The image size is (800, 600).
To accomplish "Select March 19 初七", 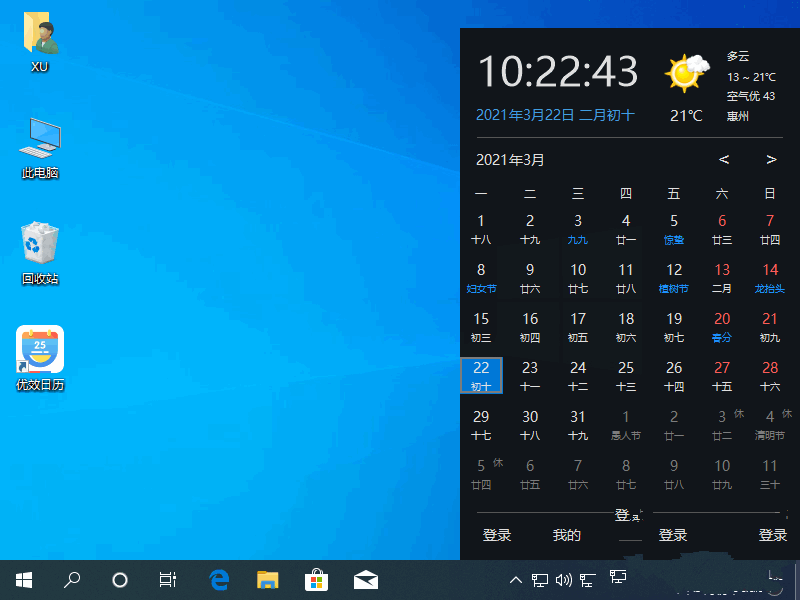I will point(674,327).
